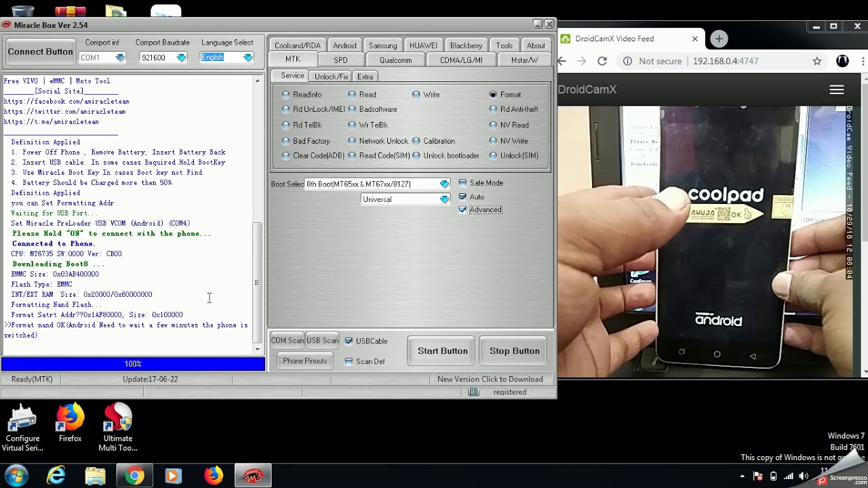
Task: Open the Firefox desktop shortcut
Action: click(x=70, y=424)
